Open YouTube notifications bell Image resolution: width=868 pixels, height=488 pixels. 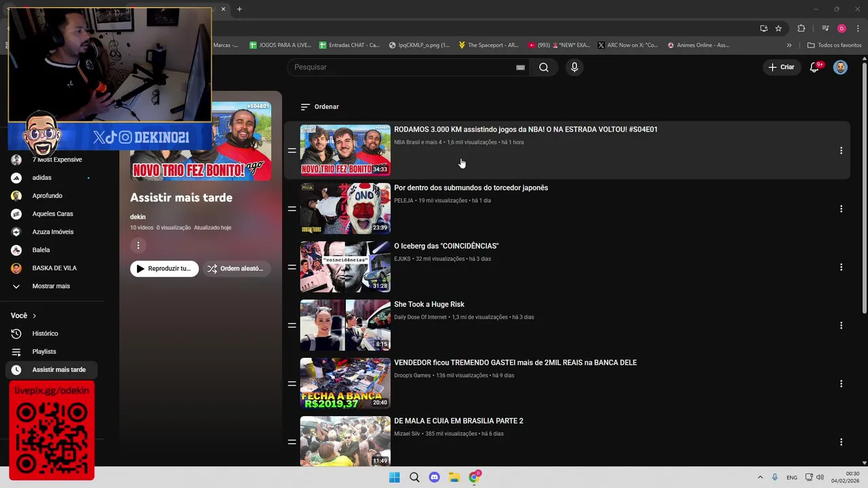click(x=815, y=67)
